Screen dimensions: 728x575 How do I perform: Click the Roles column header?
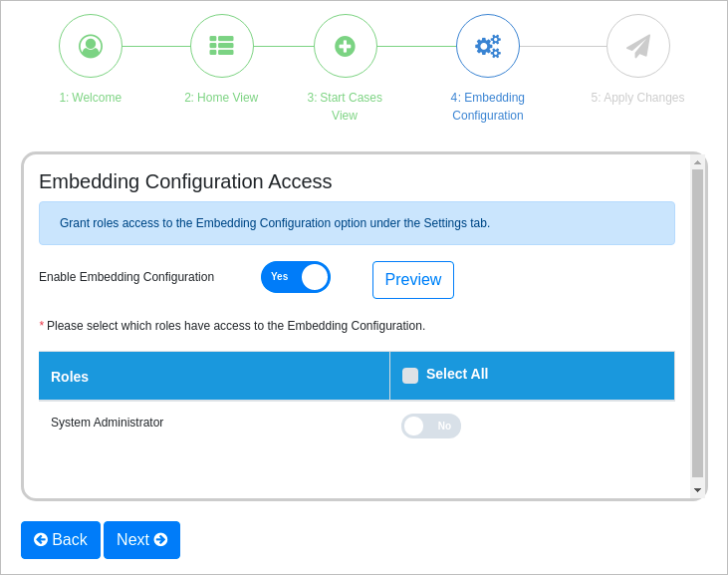(70, 377)
